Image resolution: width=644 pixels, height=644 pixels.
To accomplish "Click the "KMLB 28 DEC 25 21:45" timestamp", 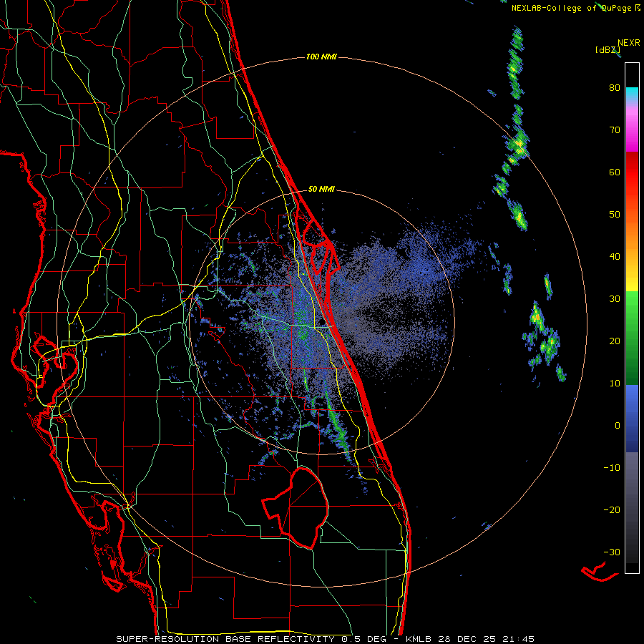I will coord(470,639).
